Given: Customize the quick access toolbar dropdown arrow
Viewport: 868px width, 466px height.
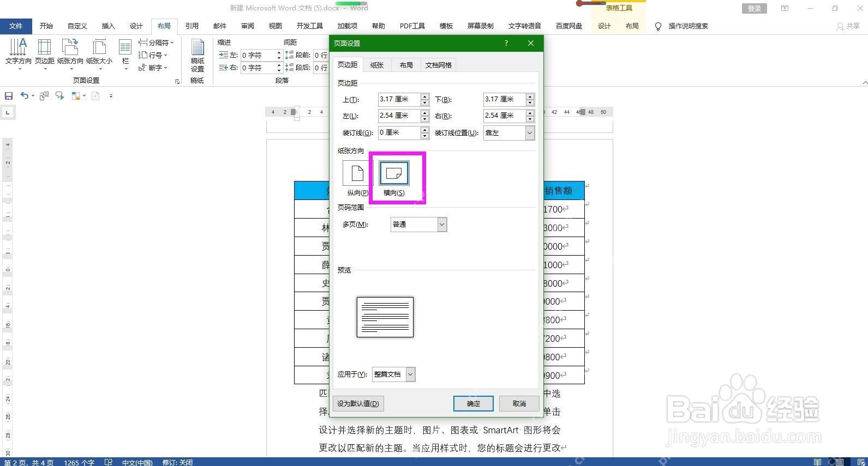Looking at the screenshot, I should pyautogui.click(x=111, y=96).
